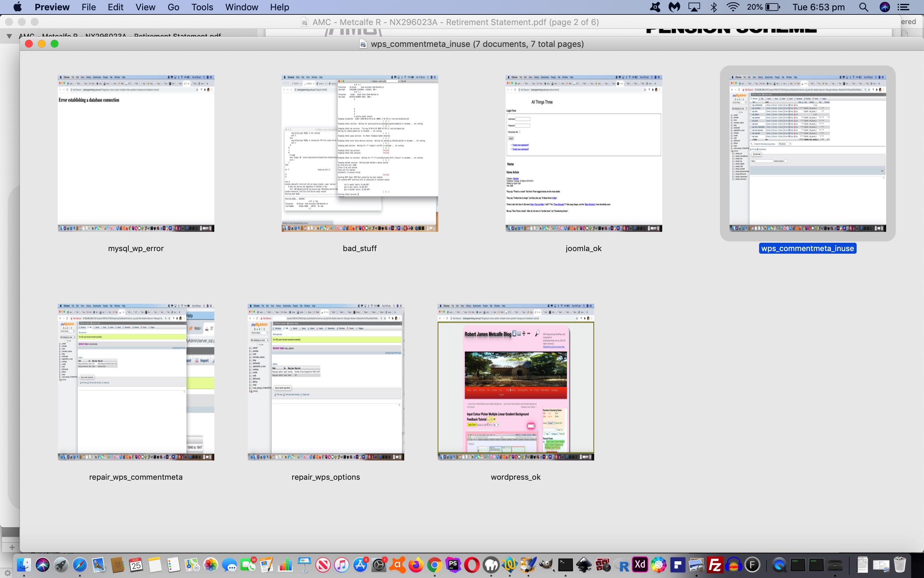Open Avast orange icon in Dock
The width and height of the screenshot is (924, 578).
[x=398, y=565]
